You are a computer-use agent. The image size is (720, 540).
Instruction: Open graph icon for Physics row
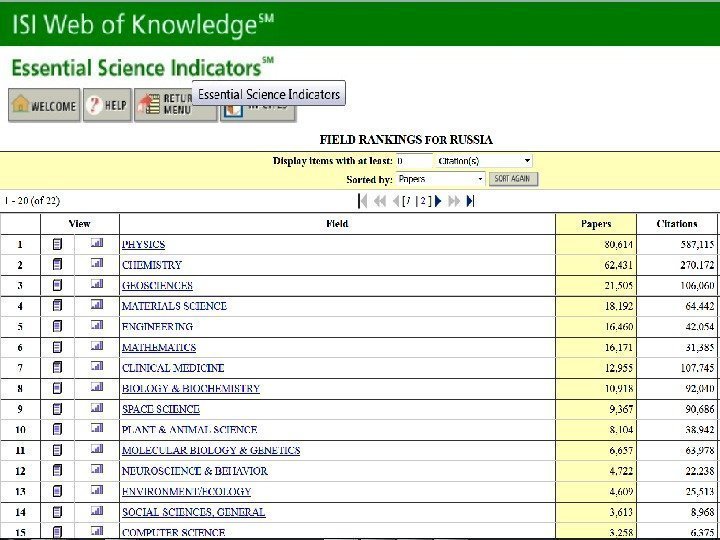pos(97,242)
